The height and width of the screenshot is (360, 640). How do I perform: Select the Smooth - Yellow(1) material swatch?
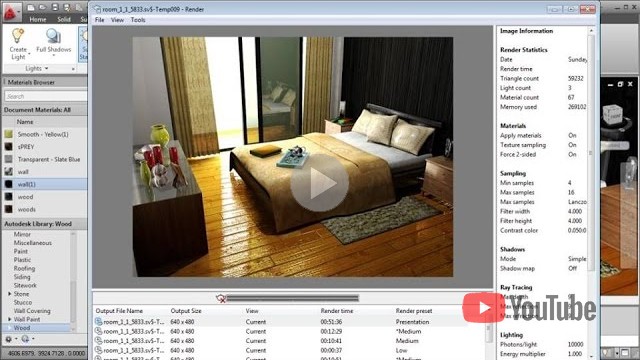click(x=9, y=134)
